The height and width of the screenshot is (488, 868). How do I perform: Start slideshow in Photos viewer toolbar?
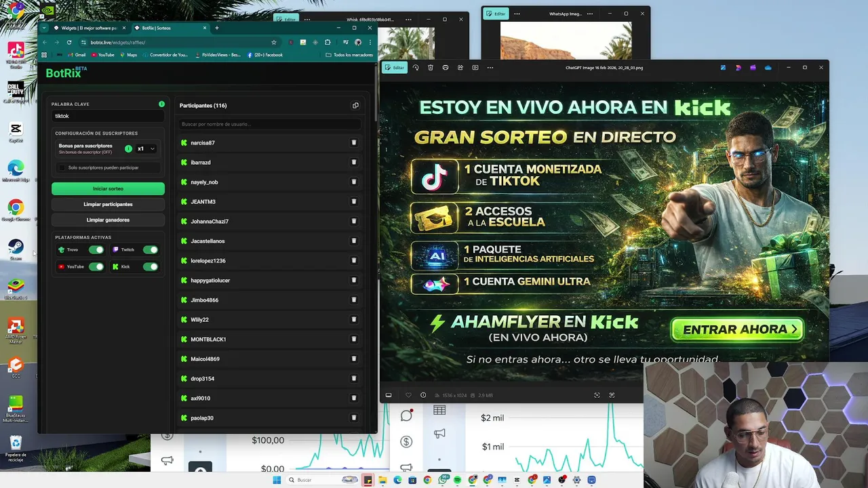click(475, 68)
